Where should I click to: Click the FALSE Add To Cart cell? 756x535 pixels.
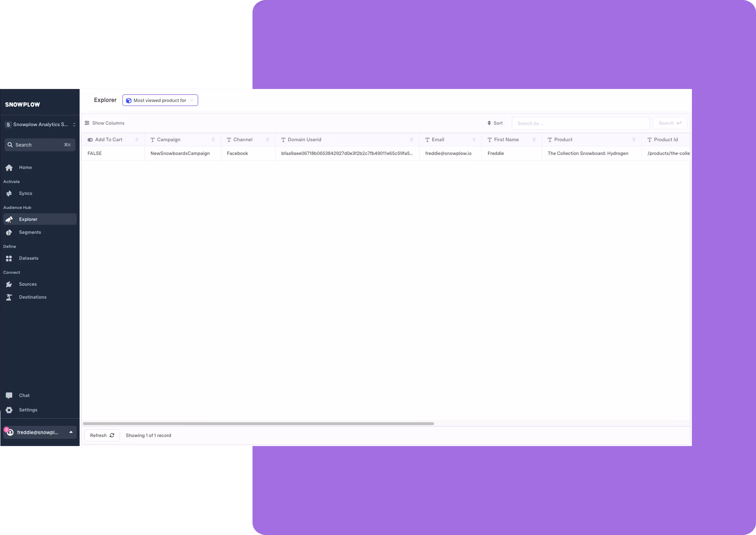tap(113, 153)
